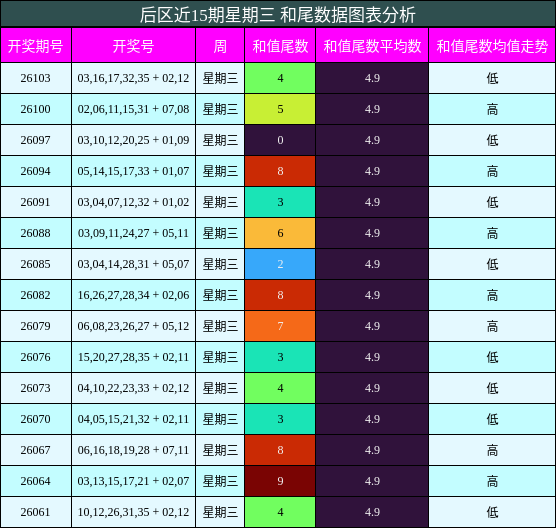Click the 开奖期号 column header
Image resolution: width=556 pixels, height=528 pixels.
click(36, 46)
